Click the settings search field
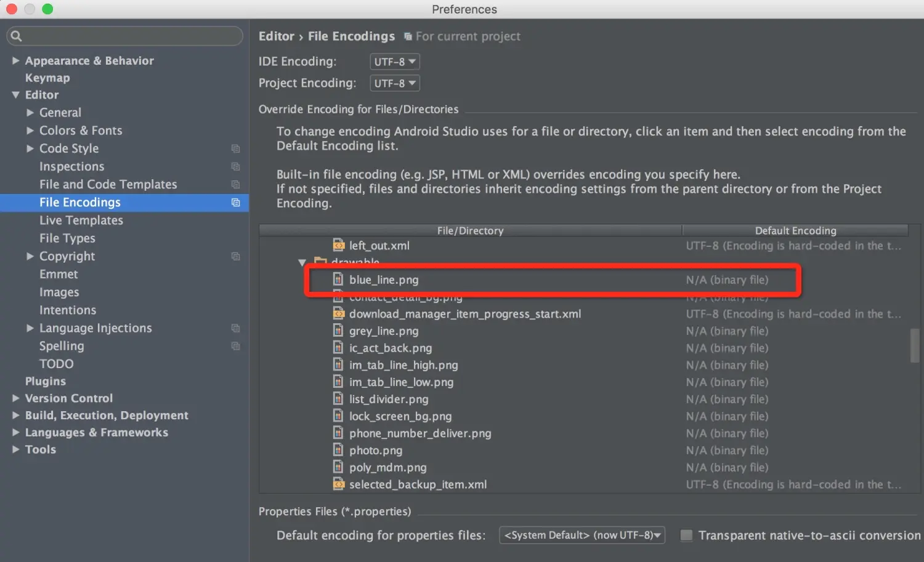 [x=124, y=36]
